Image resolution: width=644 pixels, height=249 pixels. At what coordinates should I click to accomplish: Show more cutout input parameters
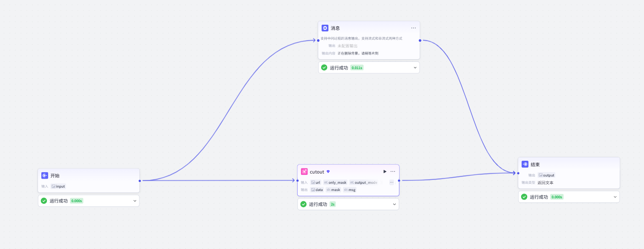pyautogui.click(x=392, y=182)
